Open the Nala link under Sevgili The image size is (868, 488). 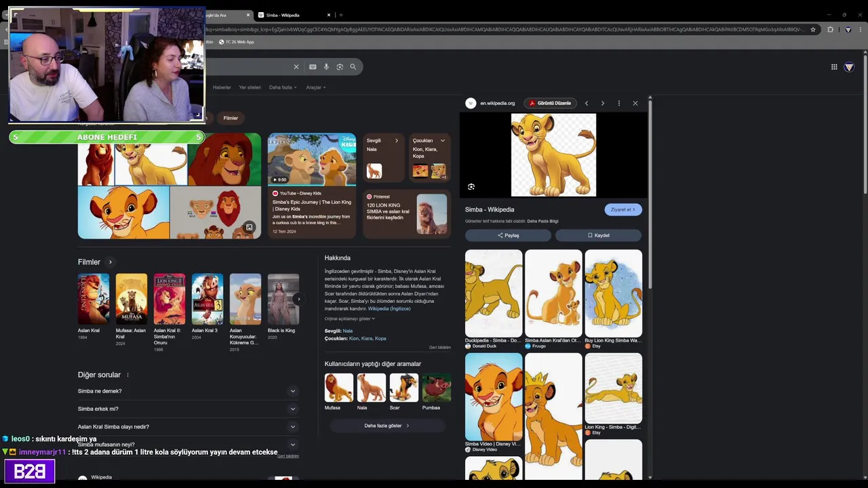point(348,331)
